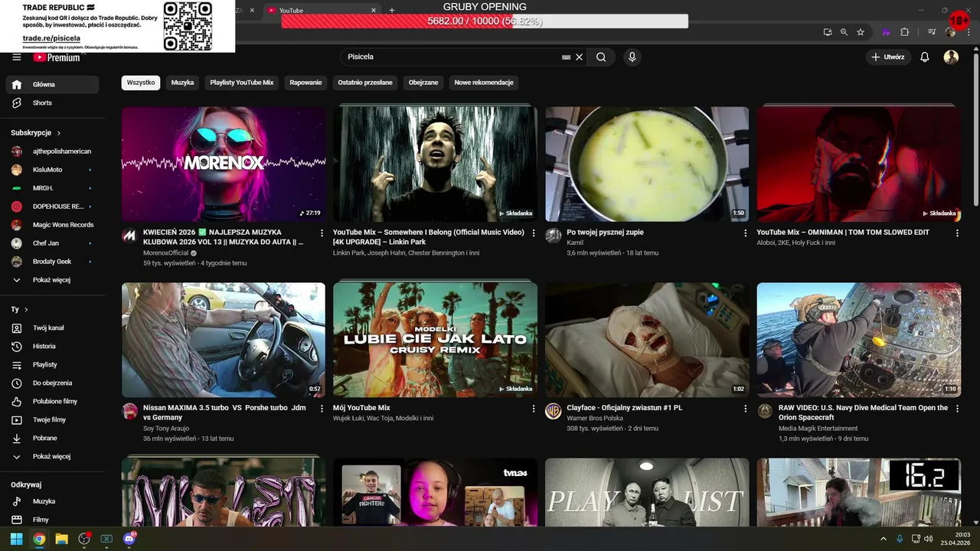Bookmark this page with the star icon
Image resolution: width=980 pixels, height=551 pixels.
click(861, 32)
